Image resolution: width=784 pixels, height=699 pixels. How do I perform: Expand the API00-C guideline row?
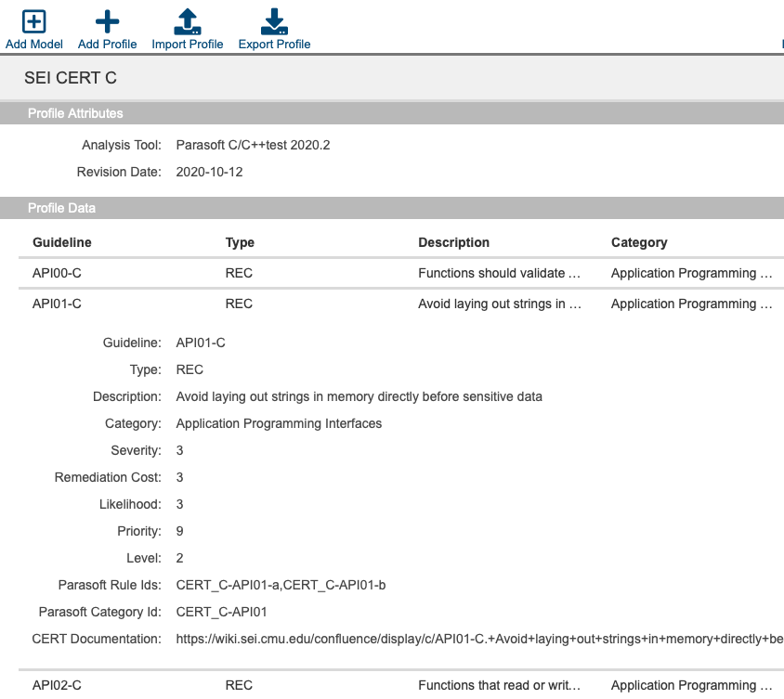pyautogui.click(x=401, y=273)
